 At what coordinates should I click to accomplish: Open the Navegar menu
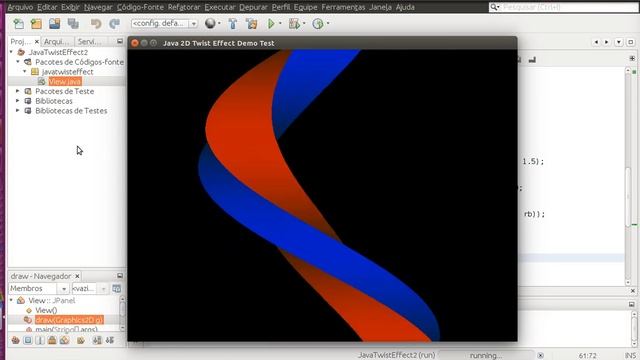point(98,7)
